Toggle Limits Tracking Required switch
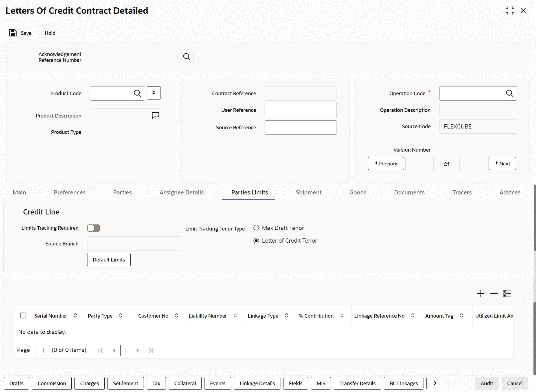The image size is (536, 392). [x=94, y=228]
